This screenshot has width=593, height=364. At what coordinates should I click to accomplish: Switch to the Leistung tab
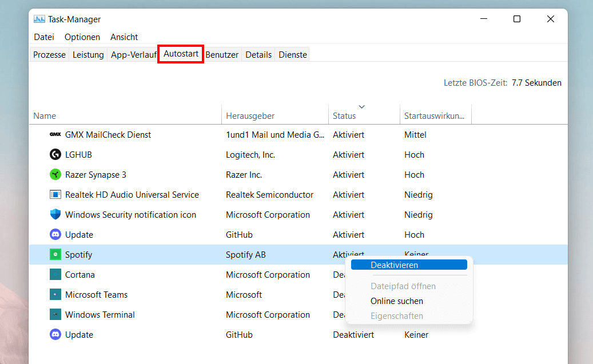click(x=88, y=55)
